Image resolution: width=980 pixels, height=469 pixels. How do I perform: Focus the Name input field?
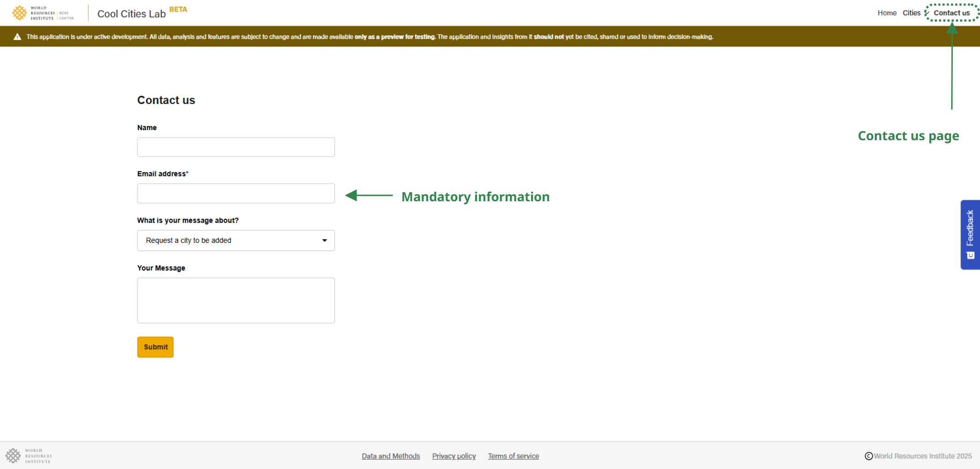[x=236, y=147]
